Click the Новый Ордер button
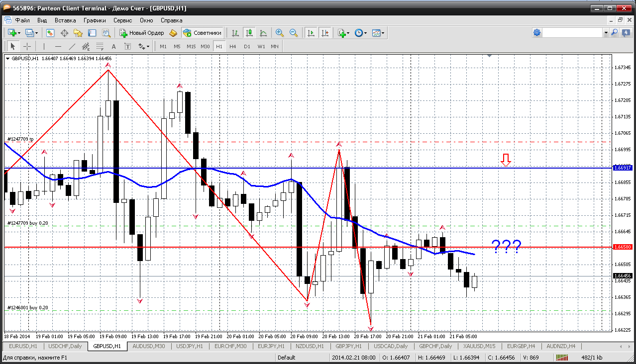 pos(142,33)
